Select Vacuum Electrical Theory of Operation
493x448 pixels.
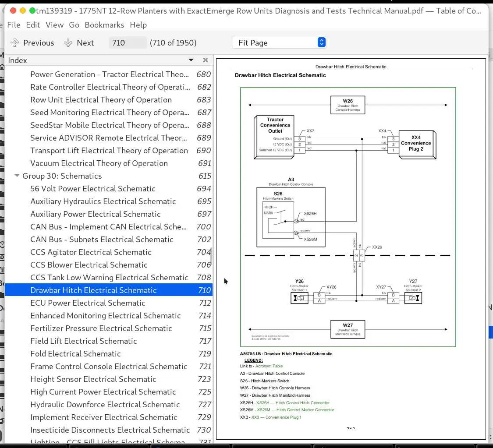click(109, 163)
